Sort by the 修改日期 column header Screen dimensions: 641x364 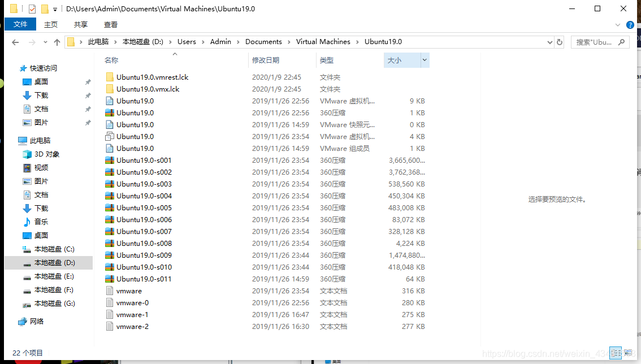[265, 60]
